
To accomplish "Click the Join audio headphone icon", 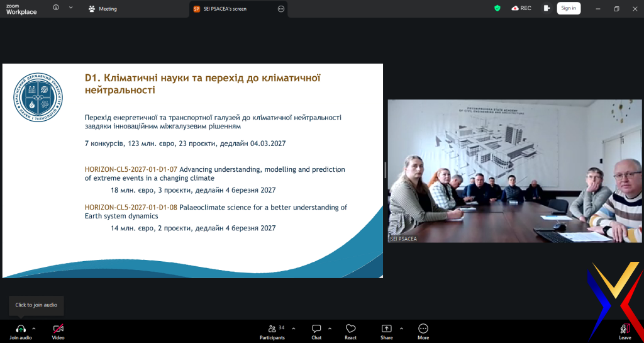I will click(x=21, y=329).
